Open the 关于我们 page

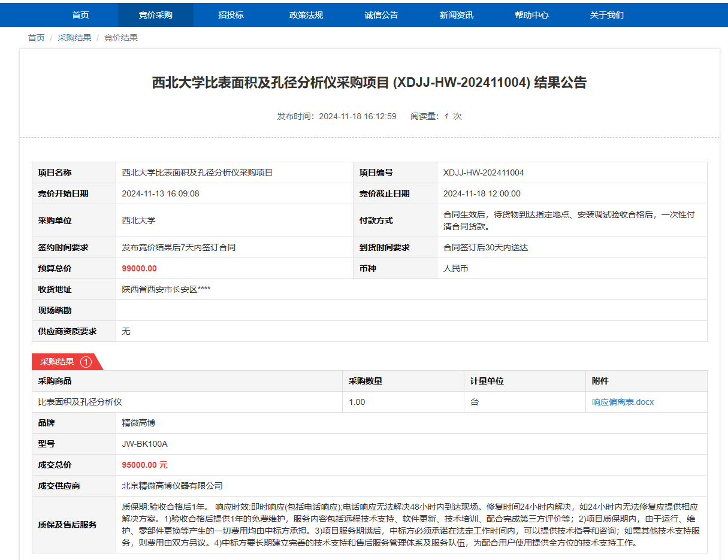click(606, 15)
